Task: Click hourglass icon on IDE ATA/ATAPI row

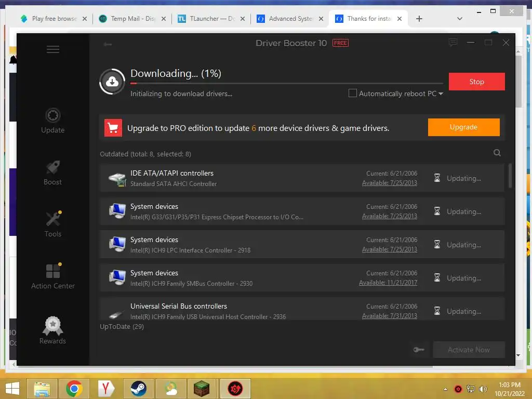Action: 437,178
